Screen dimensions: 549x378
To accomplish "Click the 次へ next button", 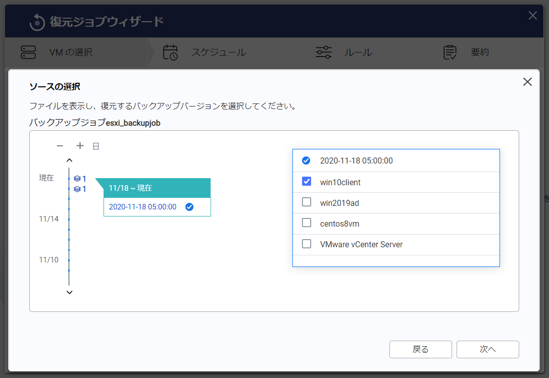I will (x=488, y=349).
